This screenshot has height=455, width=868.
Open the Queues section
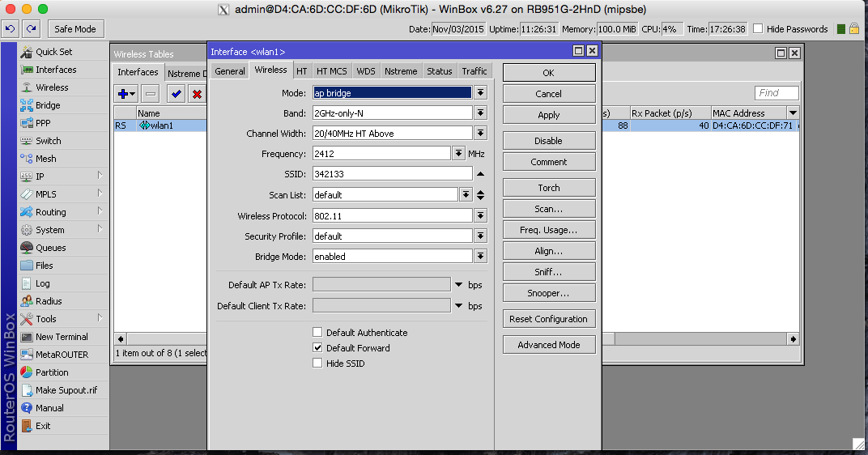pos(63,248)
